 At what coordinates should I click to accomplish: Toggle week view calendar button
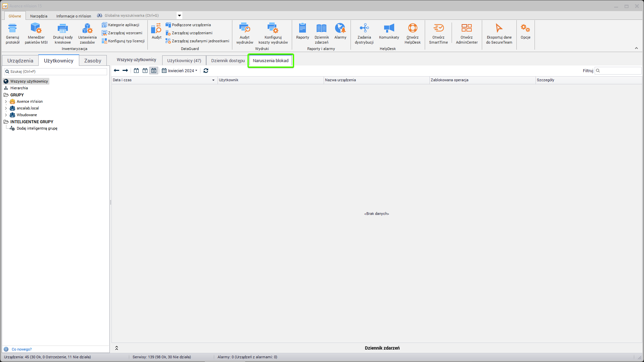pos(145,71)
